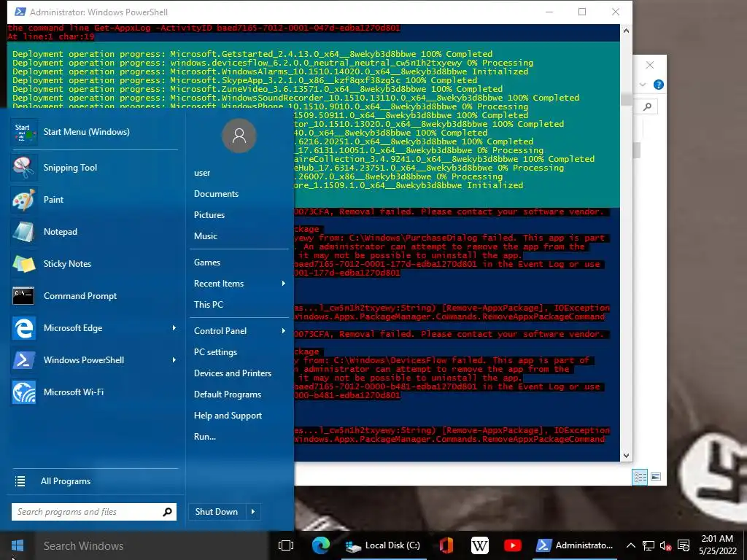Switch to Local Disk (C:) taskbar window
This screenshot has height=560, width=747.
[384, 545]
